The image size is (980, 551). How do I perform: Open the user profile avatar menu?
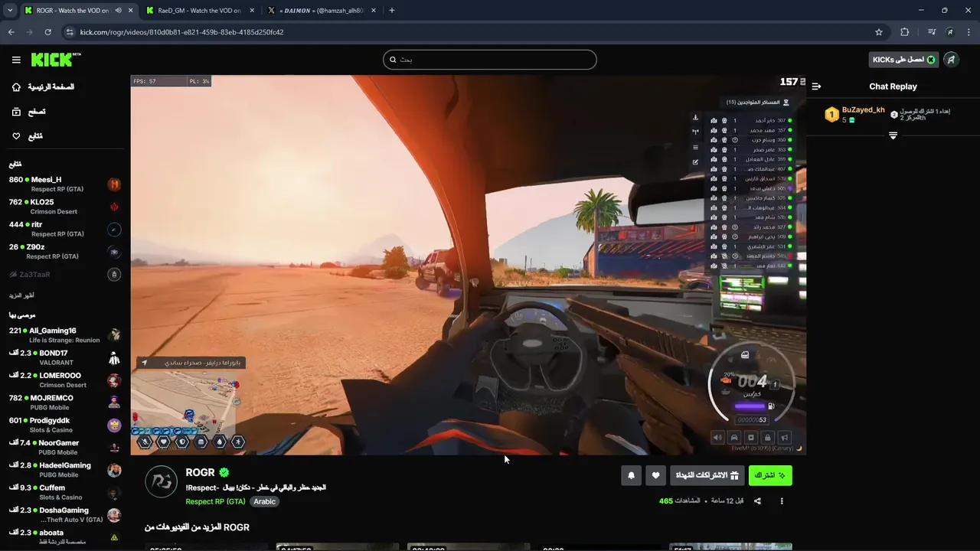click(x=951, y=60)
